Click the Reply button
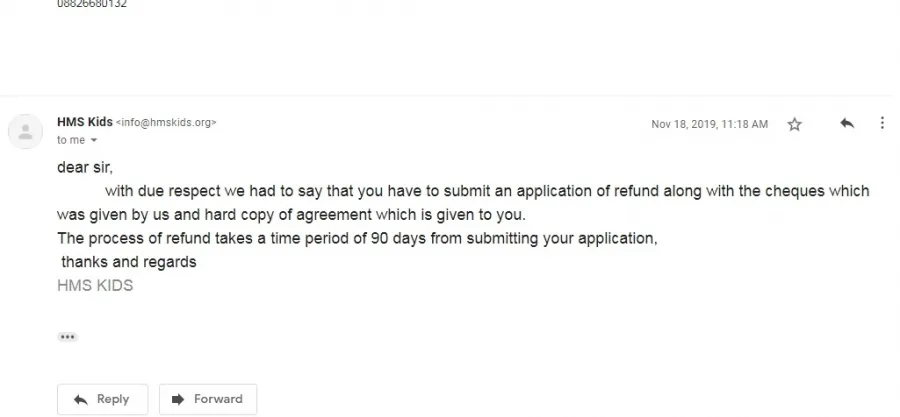900x417 pixels. 102,399
